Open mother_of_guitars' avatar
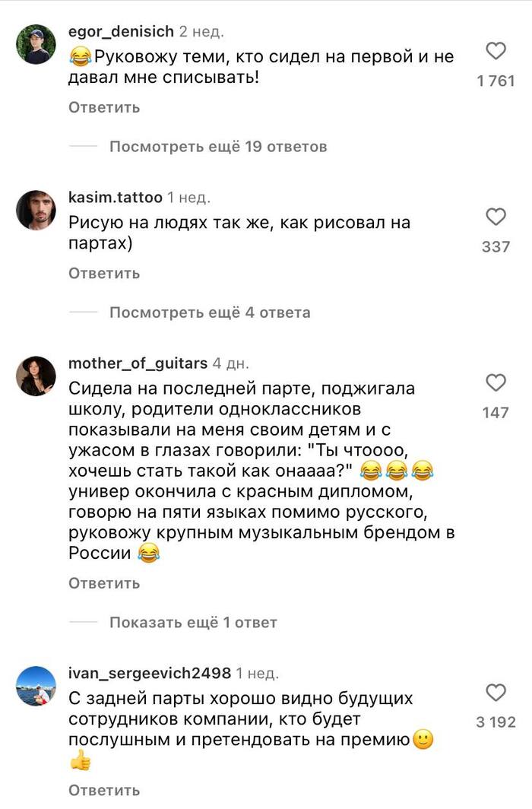 pos(36,376)
